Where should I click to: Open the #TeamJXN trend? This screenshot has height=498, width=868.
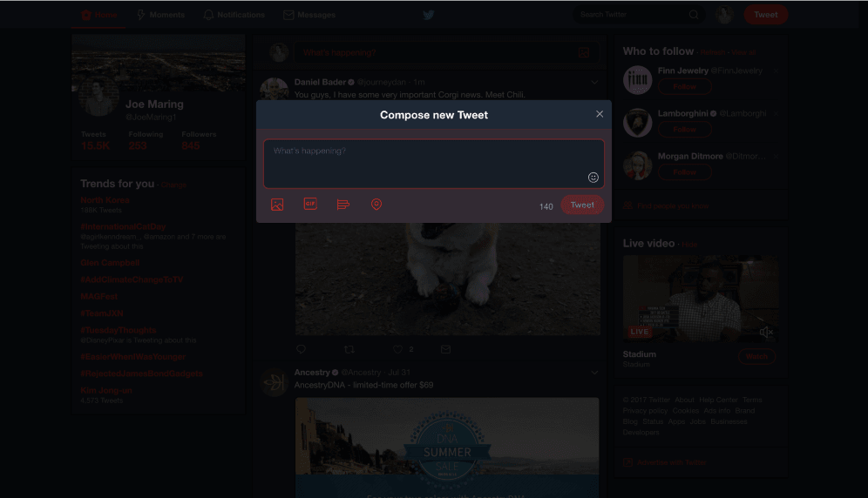click(x=102, y=313)
